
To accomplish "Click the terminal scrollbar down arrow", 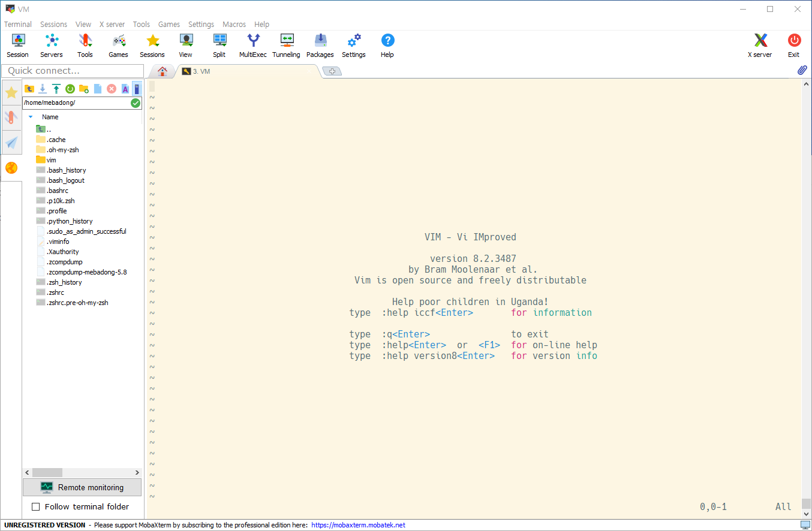I will click(807, 514).
